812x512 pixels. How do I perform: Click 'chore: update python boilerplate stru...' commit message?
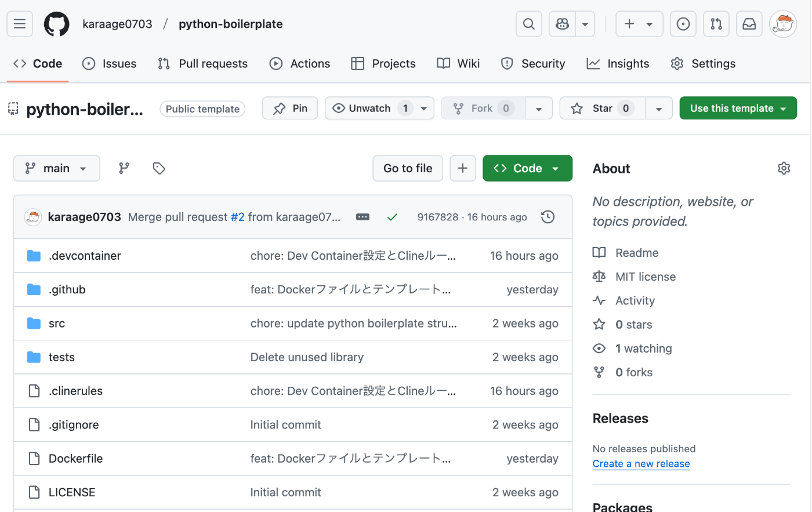[x=354, y=324]
